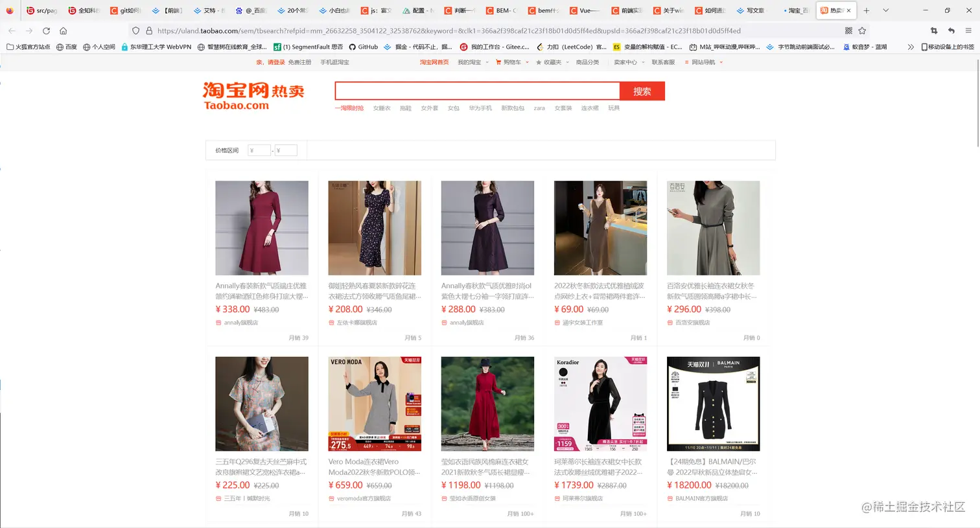Image resolution: width=980 pixels, height=528 pixels.
Task: Open the list all tabs dropdown arrow
Action: click(x=885, y=10)
